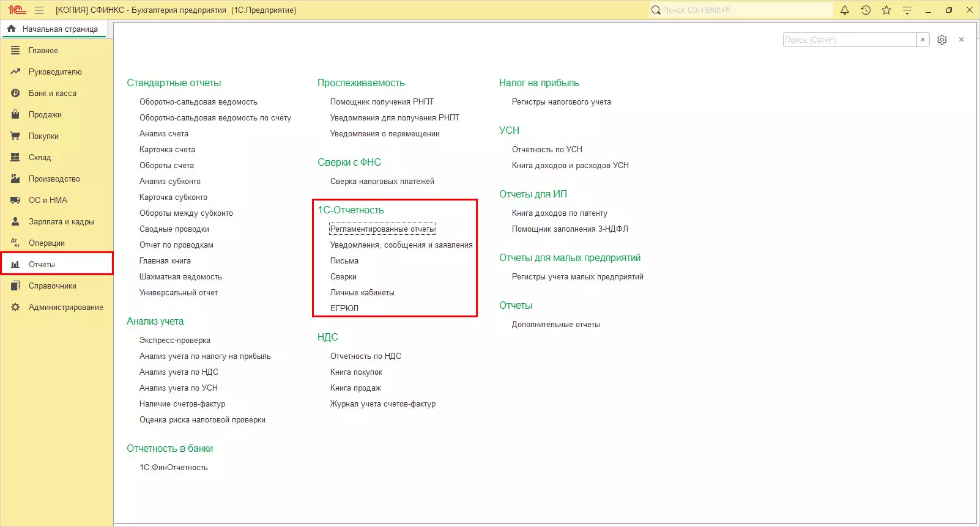Click the Отчеты bar chart icon
Image resolution: width=980 pixels, height=527 pixels.
tap(15, 265)
